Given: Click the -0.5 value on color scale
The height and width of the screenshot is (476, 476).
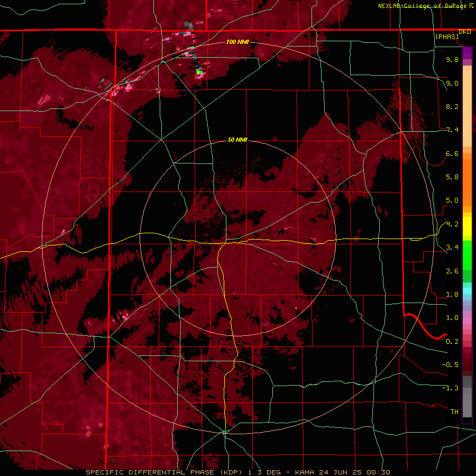Looking at the screenshot, I should 450,365.
